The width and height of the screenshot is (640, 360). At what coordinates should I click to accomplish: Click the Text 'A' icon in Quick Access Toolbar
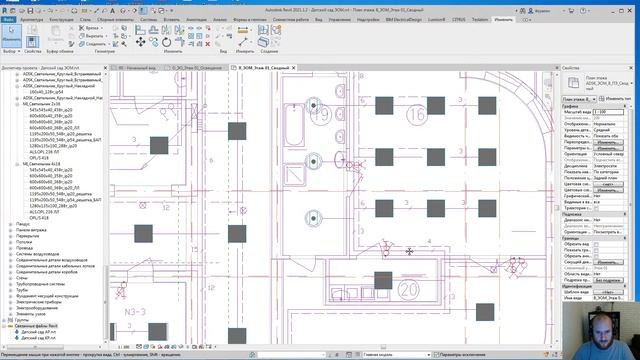tap(113, 11)
